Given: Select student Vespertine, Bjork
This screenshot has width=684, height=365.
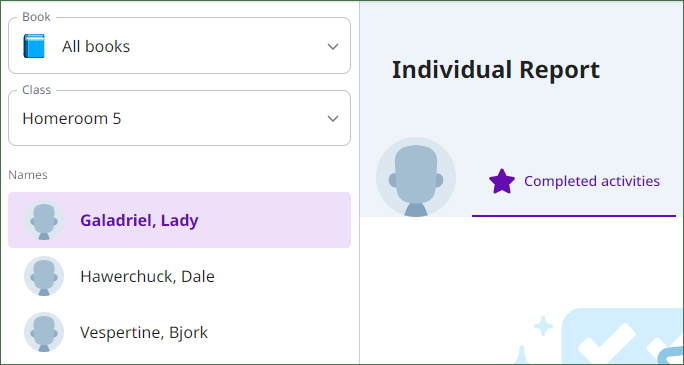Looking at the screenshot, I should click(x=179, y=332).
